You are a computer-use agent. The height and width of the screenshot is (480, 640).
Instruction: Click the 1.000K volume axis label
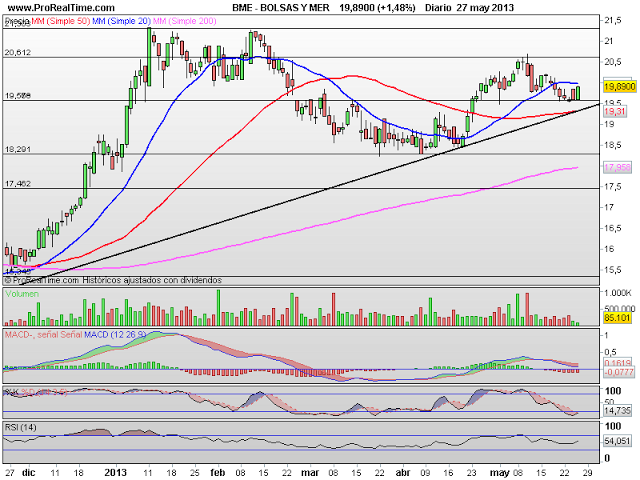pos(618,293)
